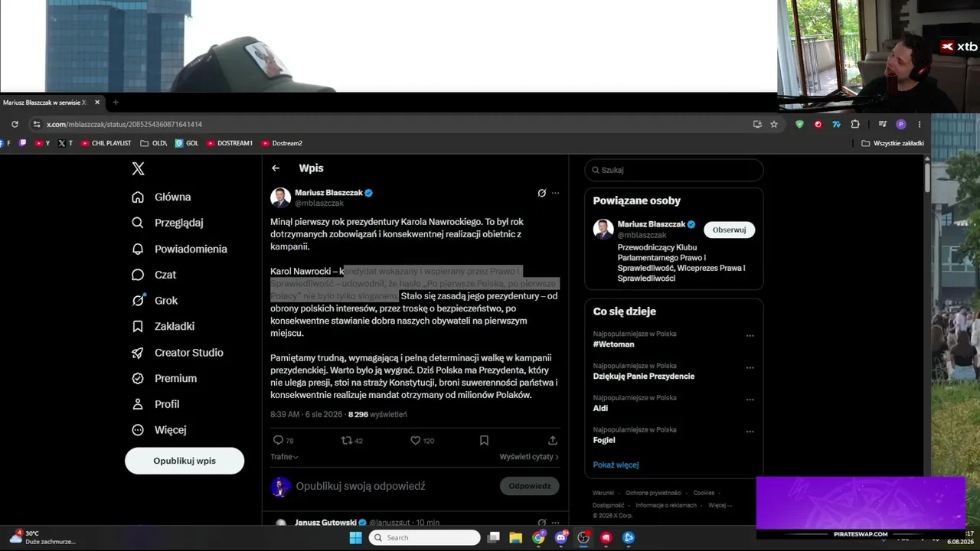Image resolution: width=980 pixels, height=551 pixels.
Task: Click the install app icon in address bar
Action: tap(757, 124)
